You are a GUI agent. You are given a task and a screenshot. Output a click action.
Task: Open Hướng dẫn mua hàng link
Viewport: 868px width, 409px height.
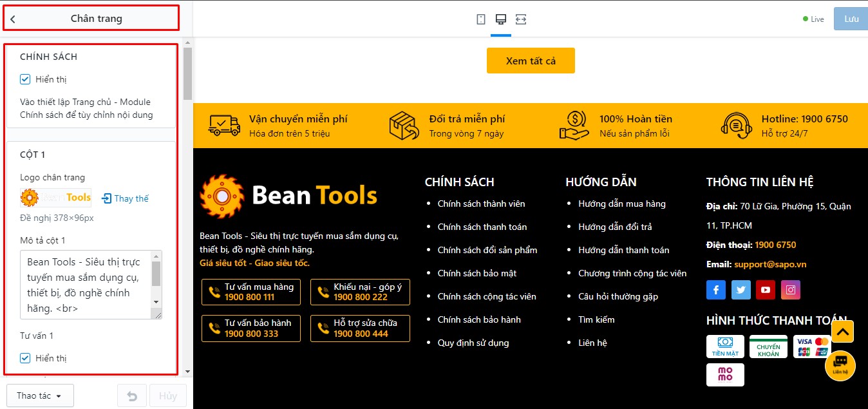point(622,204)
